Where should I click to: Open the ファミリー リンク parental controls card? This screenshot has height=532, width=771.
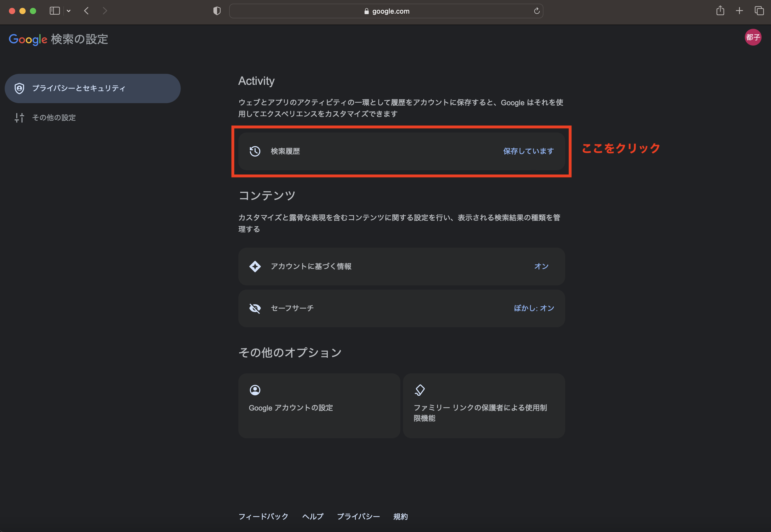[x=484, y=406]
